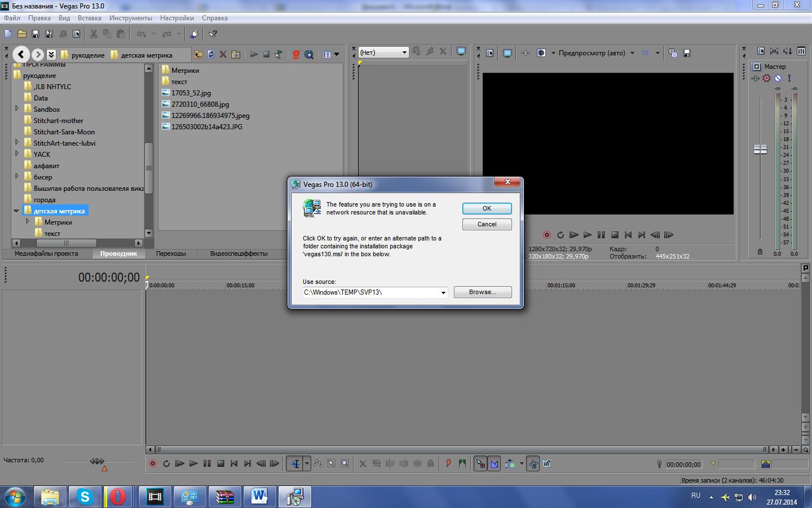Navigate back in the Explorer path
Screen dimensions: 812x508
(21, 54)
